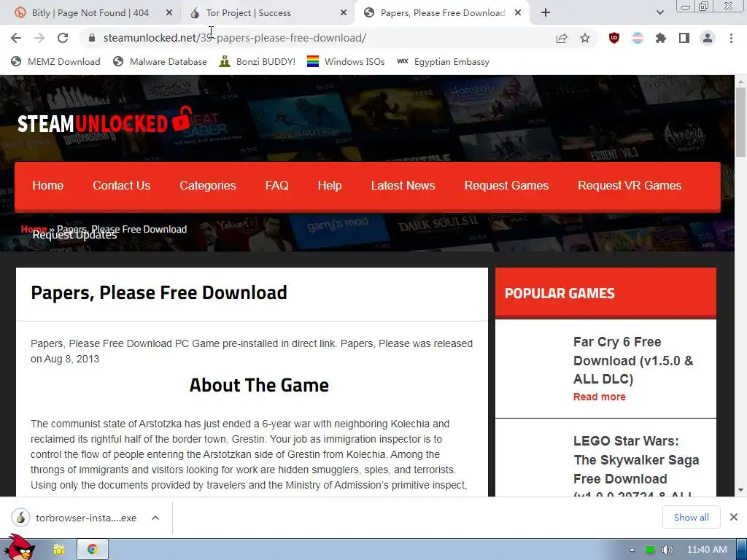Open the Extensions puzzle menu
The image size is (747, 560).
pos(661,38)
